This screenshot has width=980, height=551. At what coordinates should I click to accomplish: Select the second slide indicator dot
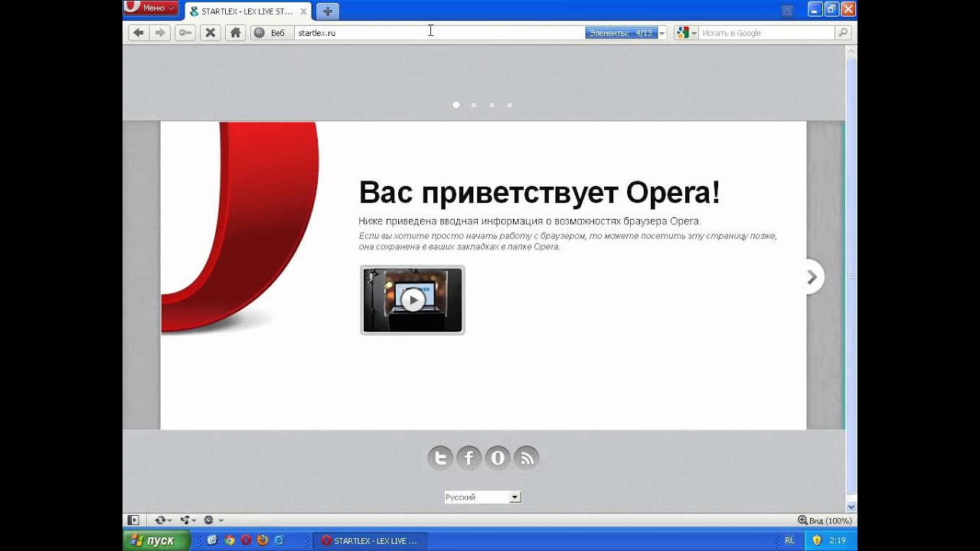pos(474,105)
